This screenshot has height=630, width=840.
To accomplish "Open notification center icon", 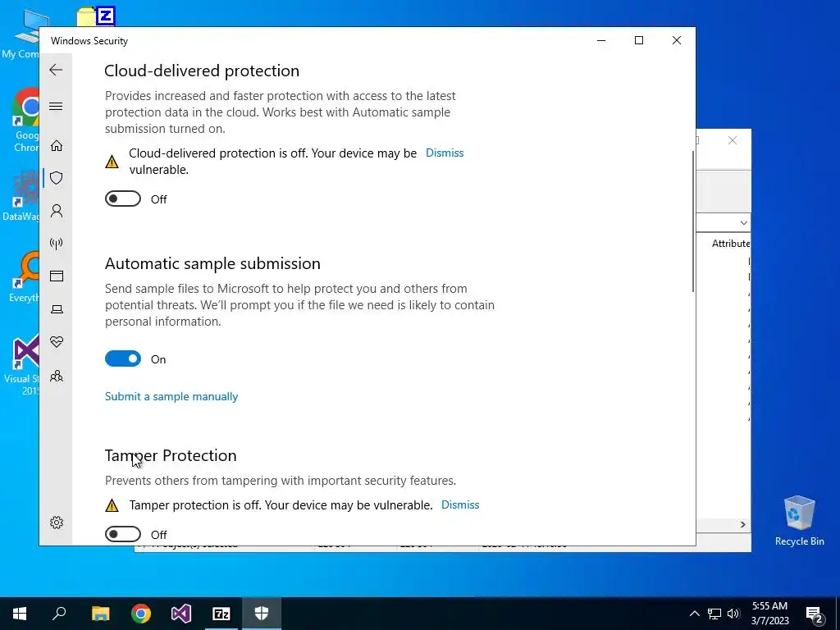I will pyautogui.click(x=815, y=614).
